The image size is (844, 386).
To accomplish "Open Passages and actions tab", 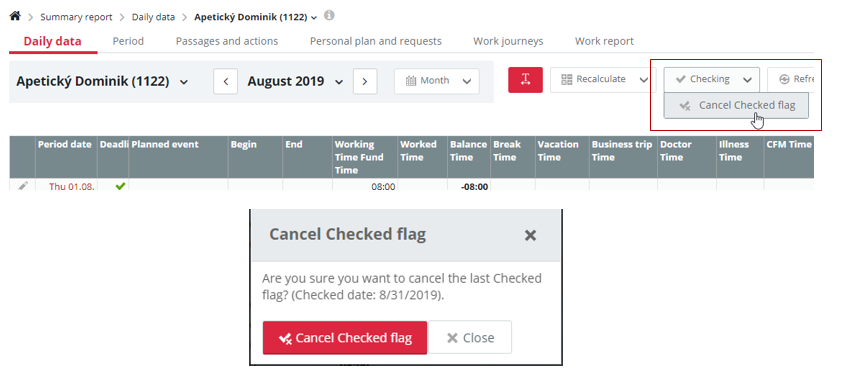I will click(227, 41).
